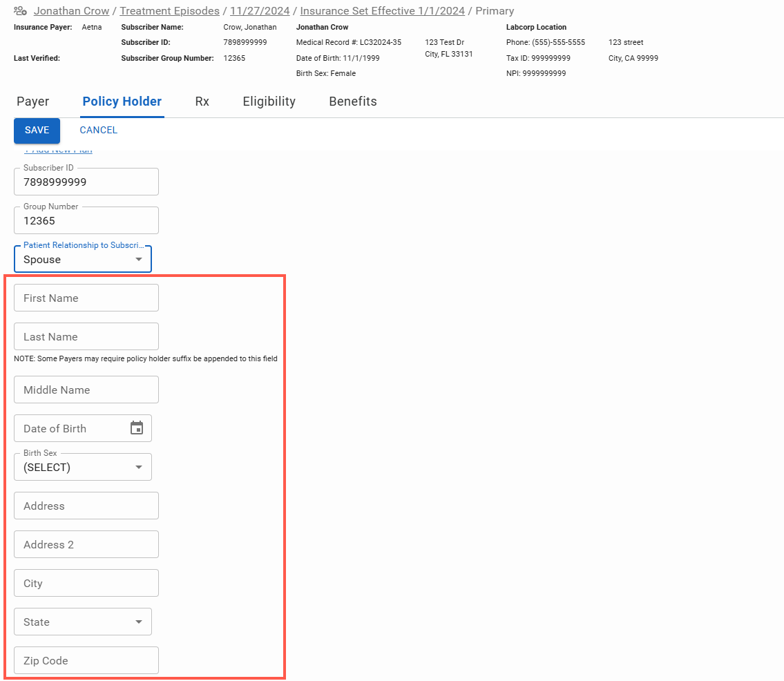Switch to the Payer tab

point(32,102)
